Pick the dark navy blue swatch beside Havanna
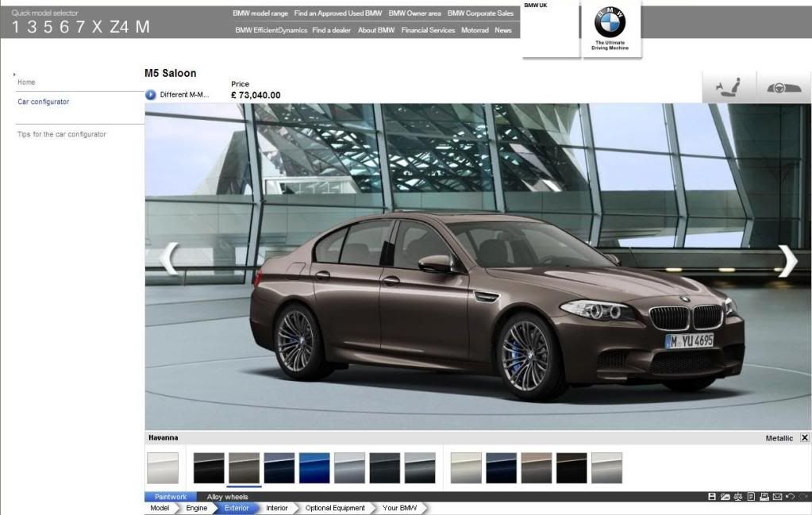The height and width of the screenshot is (515, 812). [x=279, y=468]
